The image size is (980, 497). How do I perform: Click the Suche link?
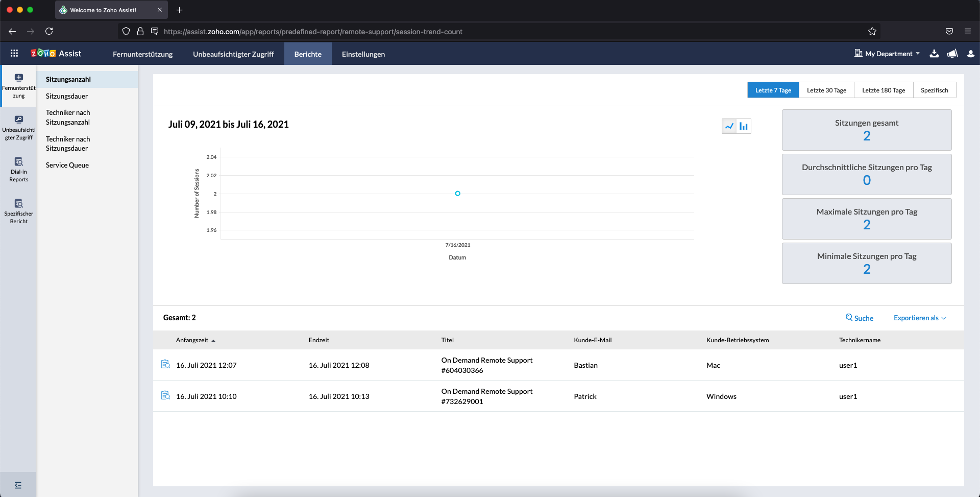point(860,318)
